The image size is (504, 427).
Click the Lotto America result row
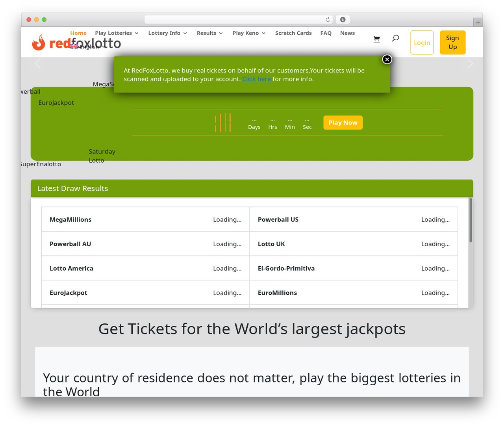pos(145,268)
